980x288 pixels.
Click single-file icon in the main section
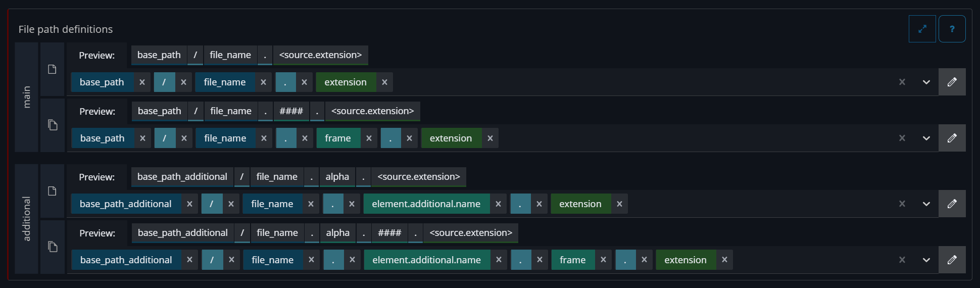click(x=52, y=69)
